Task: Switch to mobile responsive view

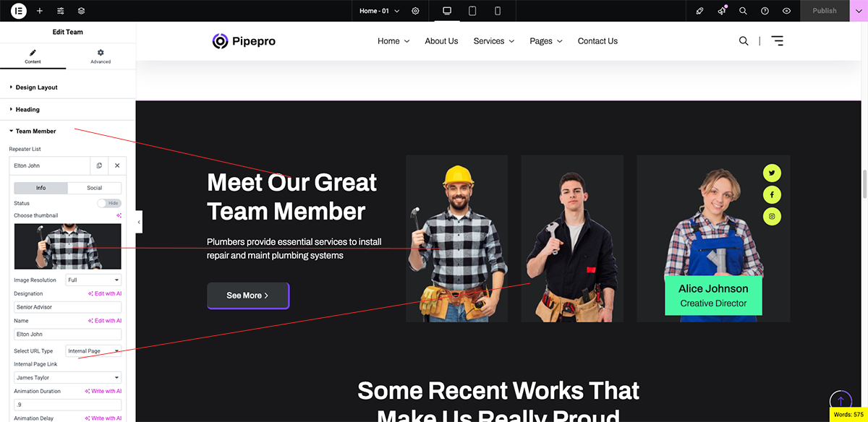Action: [498, 11]
